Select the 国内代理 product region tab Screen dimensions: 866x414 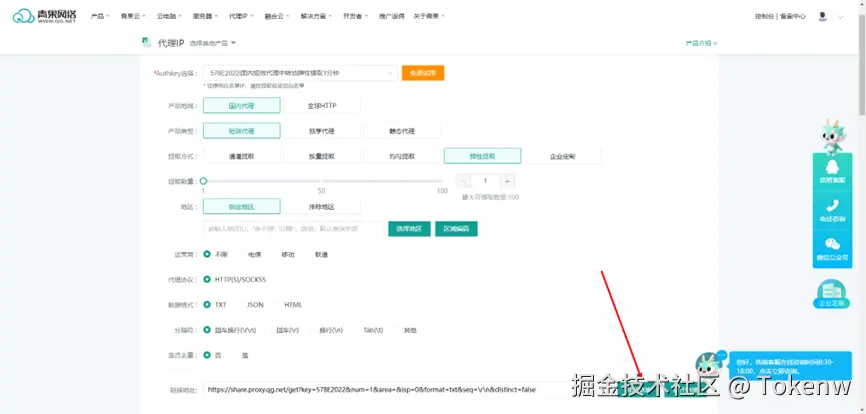click(241, 106)
